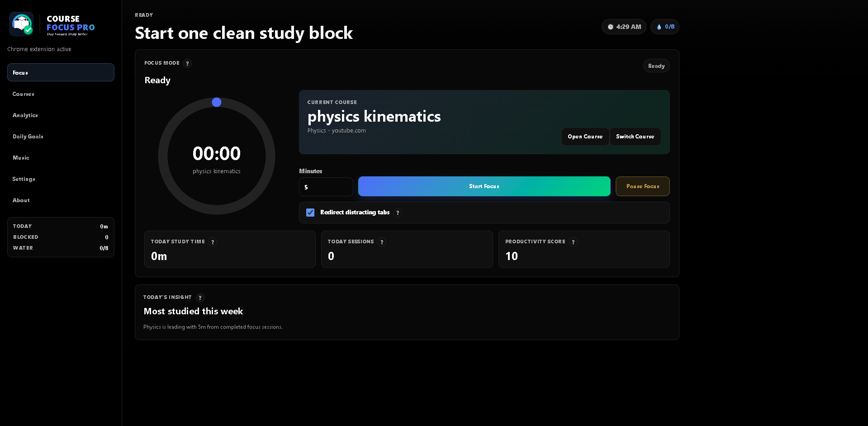Viewport: 868px width, 426px height.
Task: Click the Productivity Score value 10
Action: (512, 256)
